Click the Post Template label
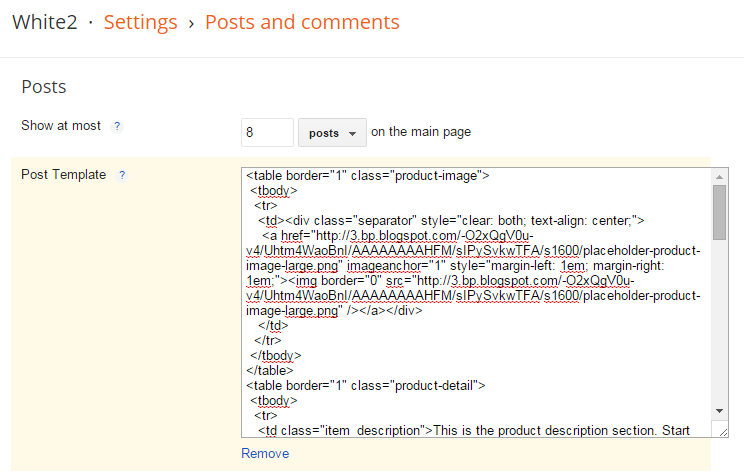The width and height of the screenshot is (744, 473). coord(63,175)
